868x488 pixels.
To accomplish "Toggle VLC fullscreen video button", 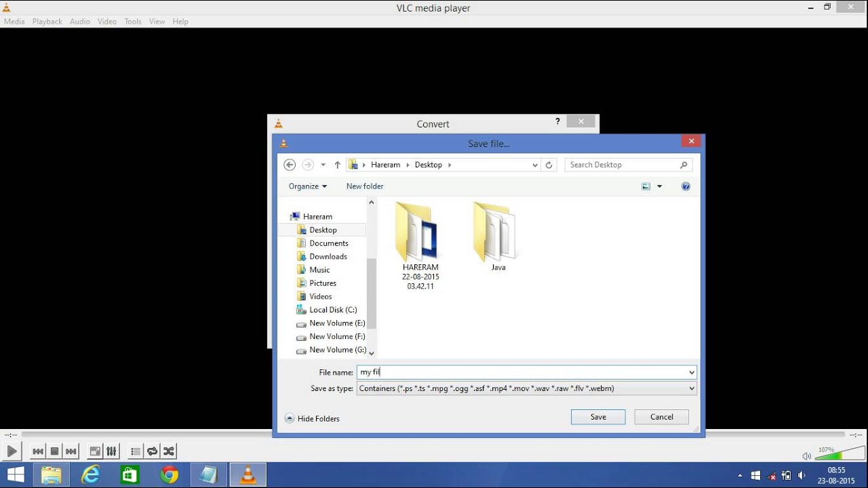I will point(95,451).
